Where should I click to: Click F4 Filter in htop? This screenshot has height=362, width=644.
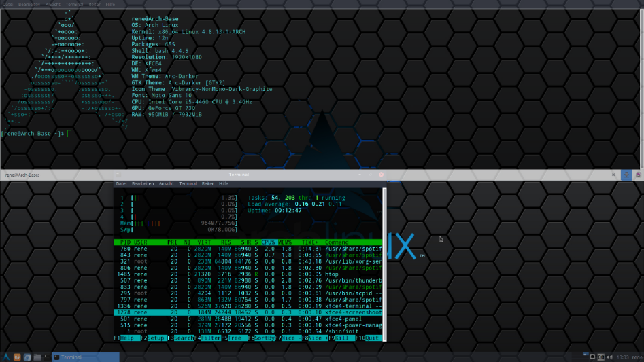(208, 338)
